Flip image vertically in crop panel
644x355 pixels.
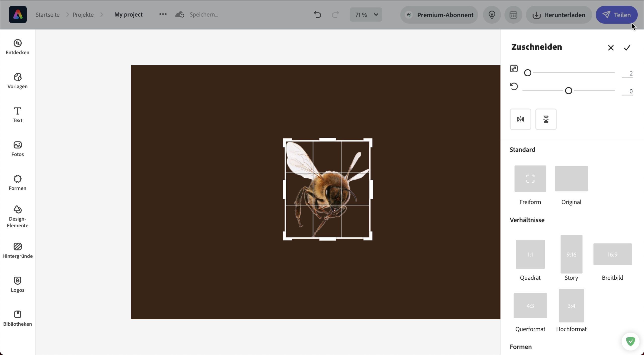point(546,119)
